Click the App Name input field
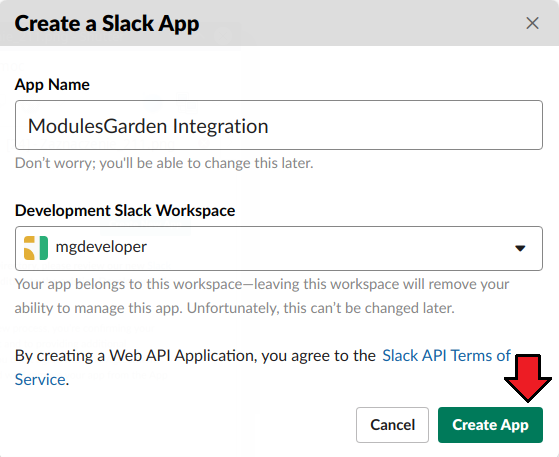Image resolution: width=559 pixels, height=457 pixels. coord(279,125)
